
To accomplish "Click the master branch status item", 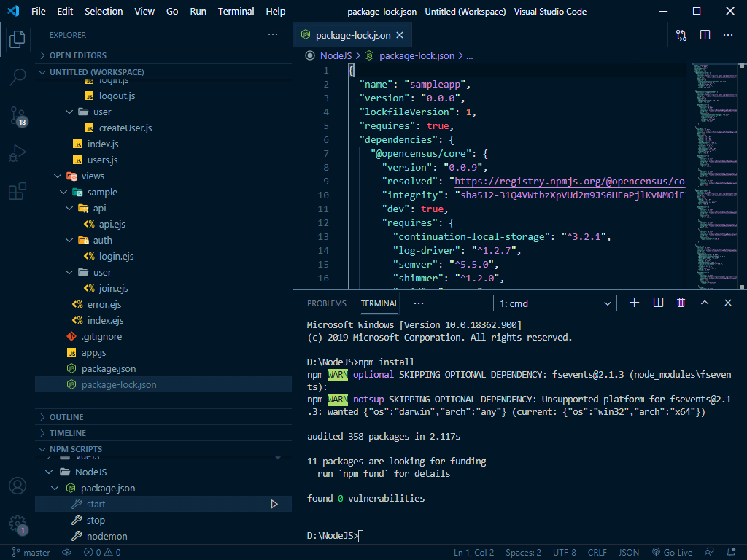I will (31, 553).
